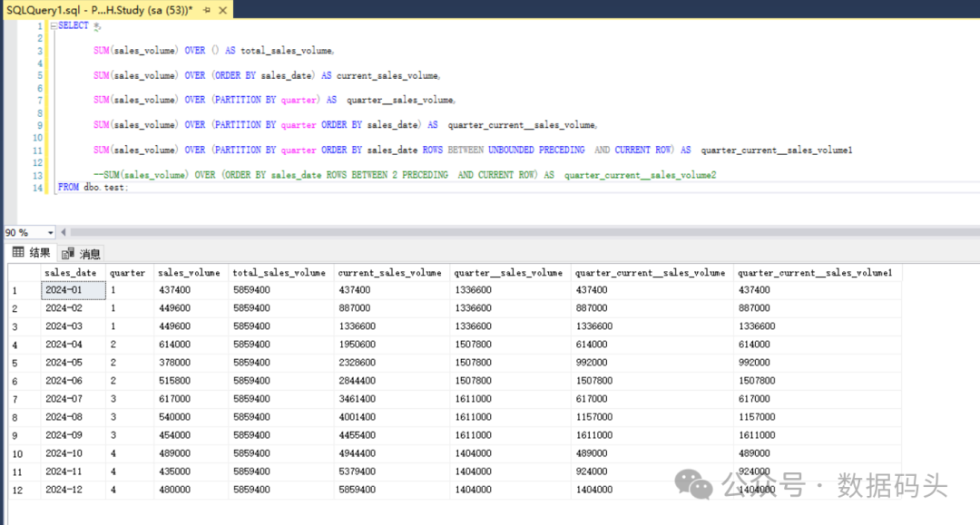Viewport: 980px width, 525px height.
Task: Click the commented --SUM line 13
Action: pos(405,175)
